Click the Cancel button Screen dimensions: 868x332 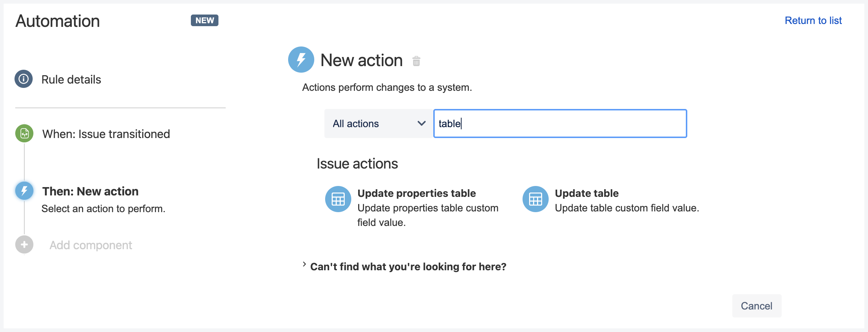[x=757, y=306]
